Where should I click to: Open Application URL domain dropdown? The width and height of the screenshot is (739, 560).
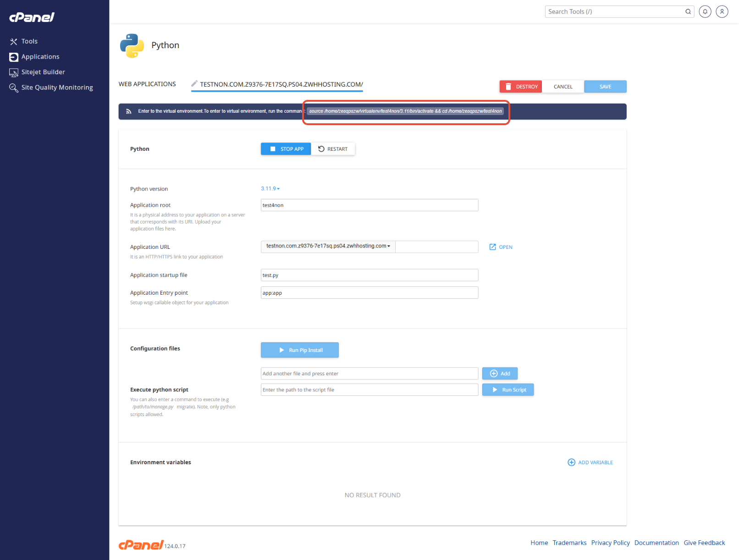tap(328, 247)
